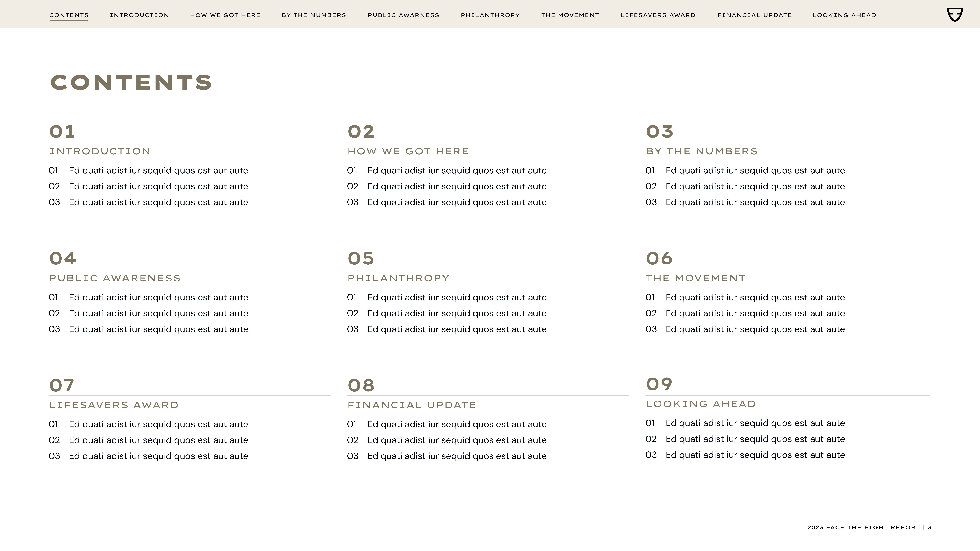Viewport: 980px width, 551px height.
Task: Select item 03 under By The Numbers section
Action: click(745, 203)
